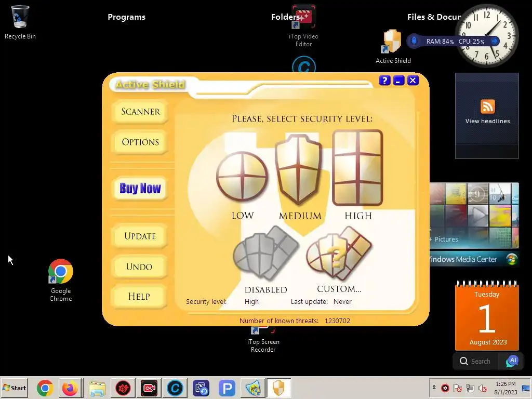Open File Explorer from the taskbar
This screenshot has width=532, height=399.
[97, 388]
